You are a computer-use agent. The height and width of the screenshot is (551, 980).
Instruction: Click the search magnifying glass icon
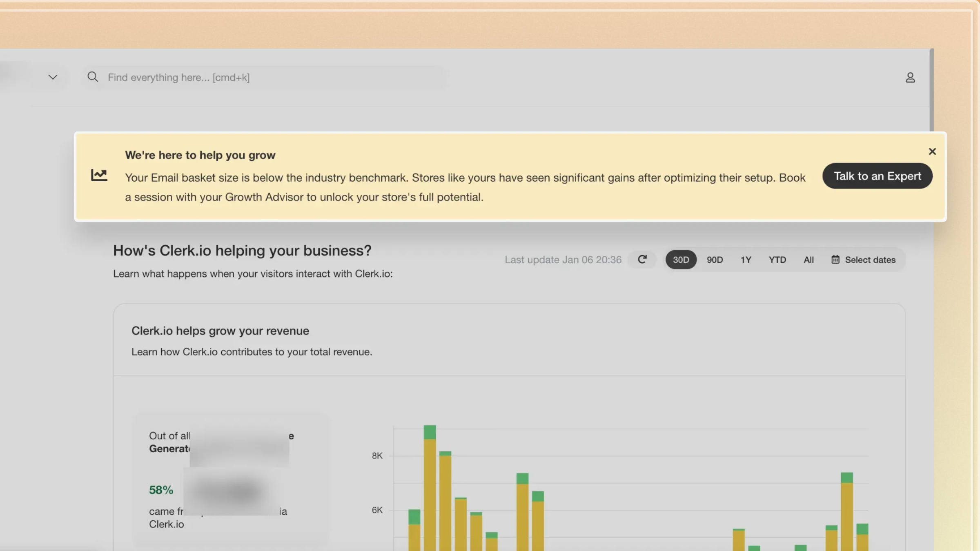pyautogui.click(x=93, y=77)
